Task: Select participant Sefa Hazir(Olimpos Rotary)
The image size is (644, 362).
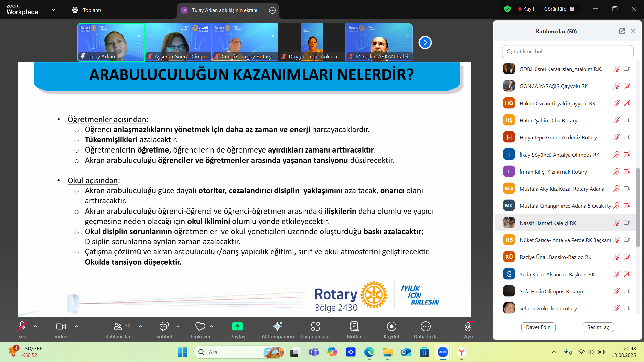Action: (566, 291)
